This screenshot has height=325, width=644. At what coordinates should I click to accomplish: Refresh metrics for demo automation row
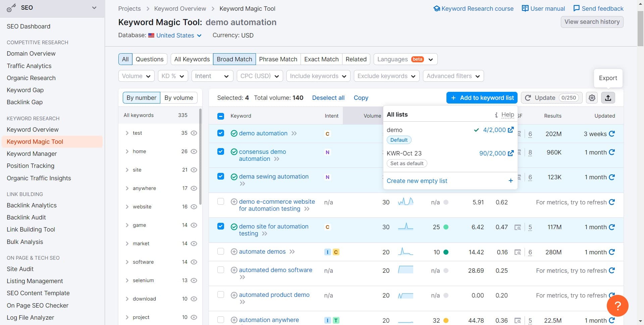[x=612, y=134]
